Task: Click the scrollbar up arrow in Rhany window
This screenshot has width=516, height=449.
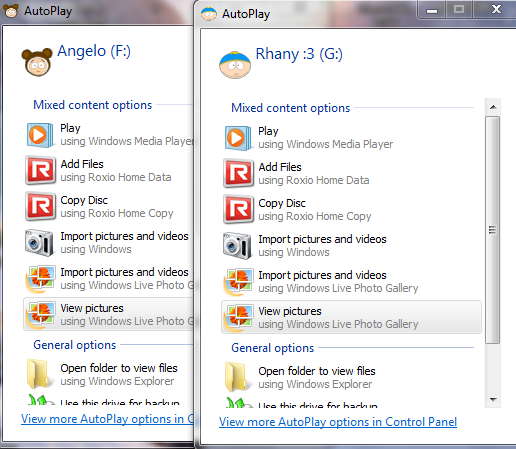Action: click(x=493, y=107)
